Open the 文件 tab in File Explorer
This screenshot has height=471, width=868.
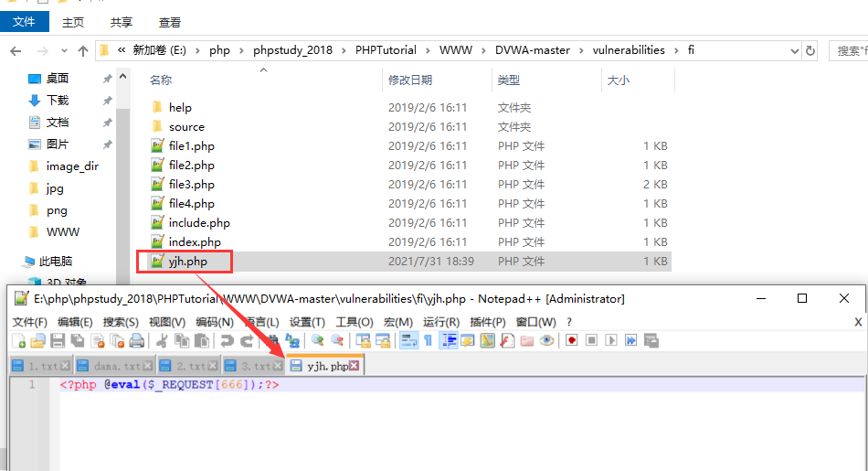pos(25,22)
